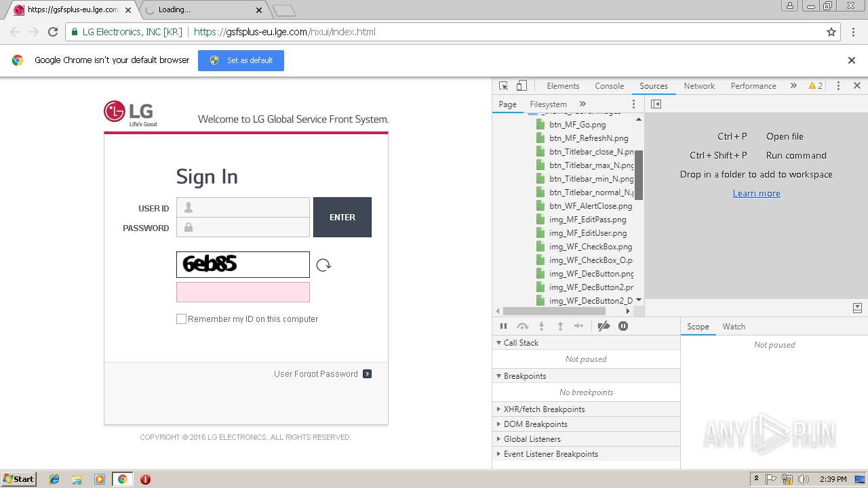Reload the page with the refresh icon
This screenshot has width=868, height=488.
tap(53, 32)
